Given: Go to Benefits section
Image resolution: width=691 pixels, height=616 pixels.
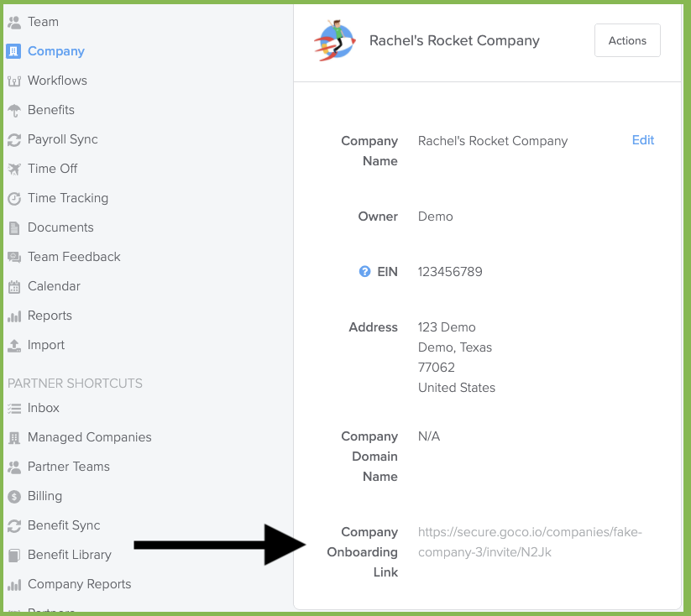Looking at the screenshot, I should 51,110.
